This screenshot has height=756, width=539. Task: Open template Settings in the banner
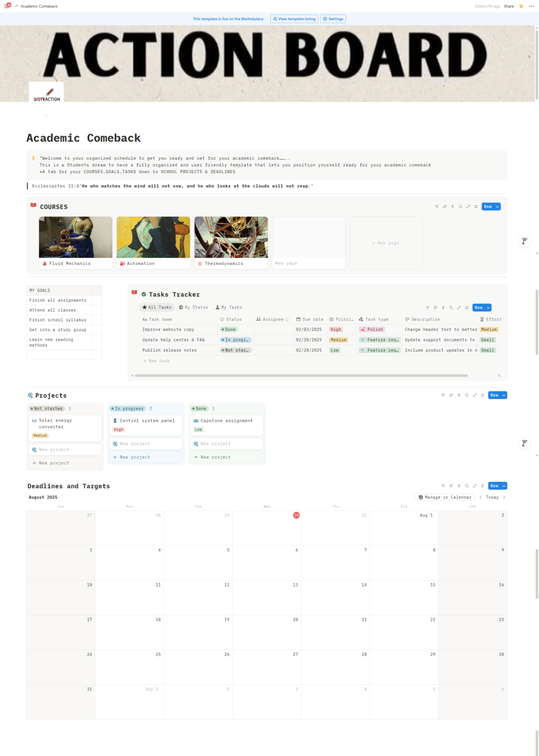click(333, 19)
